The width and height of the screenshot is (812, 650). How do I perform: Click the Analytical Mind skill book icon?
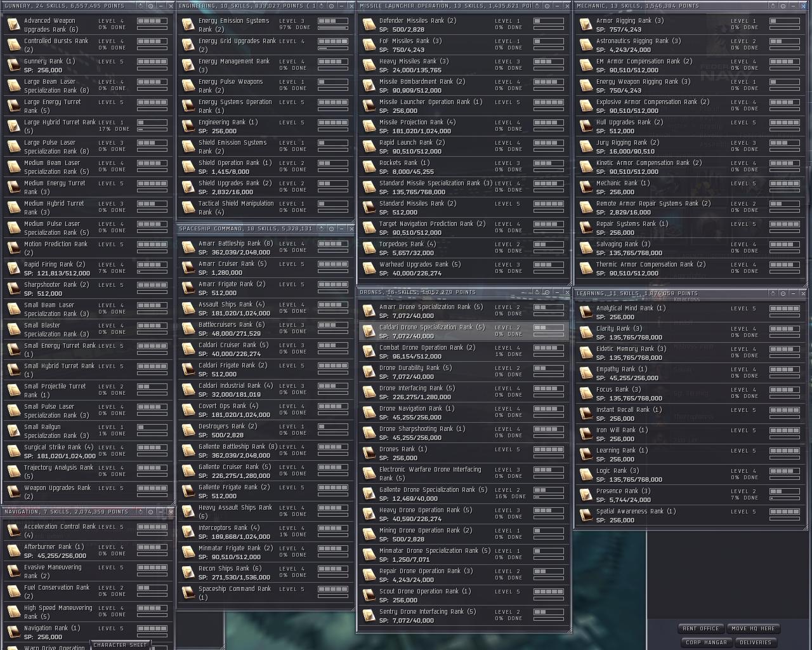pos(586,312)
